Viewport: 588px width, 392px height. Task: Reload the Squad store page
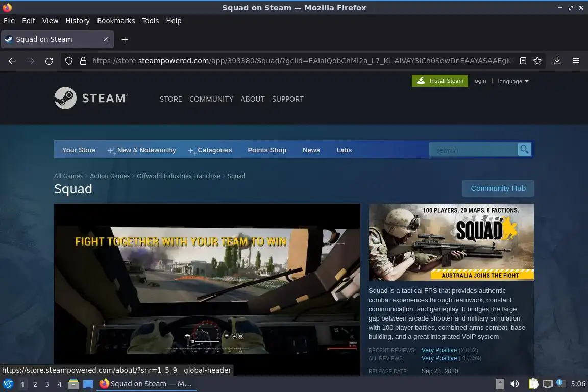point(49,61)
